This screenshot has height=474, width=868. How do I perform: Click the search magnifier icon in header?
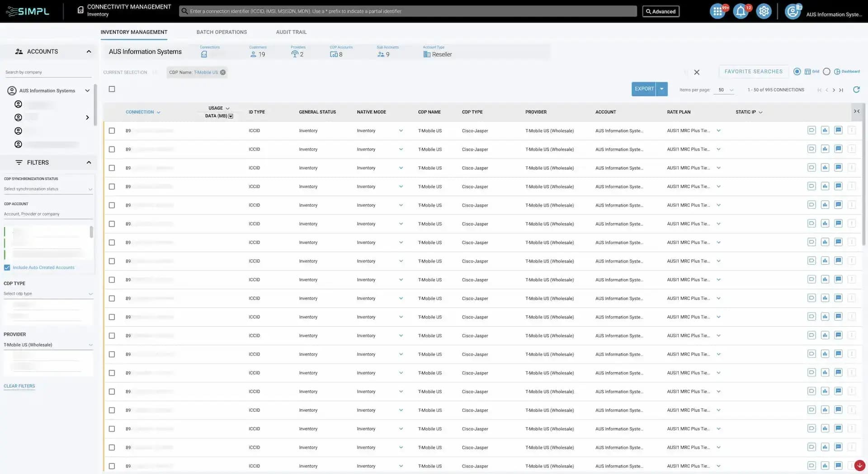pyautogui.click(x=184, y=11)
